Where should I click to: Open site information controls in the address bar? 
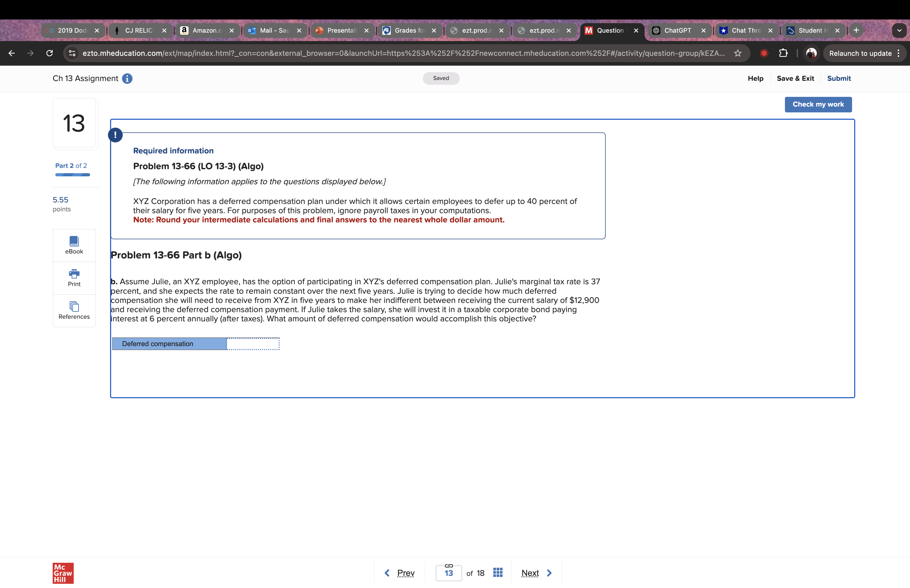(x=72, y=53)
